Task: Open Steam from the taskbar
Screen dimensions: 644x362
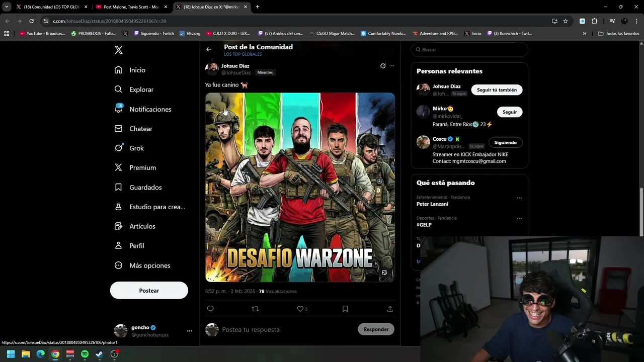Action: pyautogui.click(x=100, y=354)
